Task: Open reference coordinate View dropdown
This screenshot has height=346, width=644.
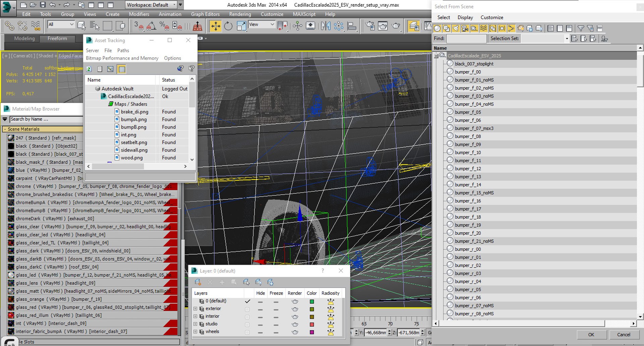Action: point(262,24)
